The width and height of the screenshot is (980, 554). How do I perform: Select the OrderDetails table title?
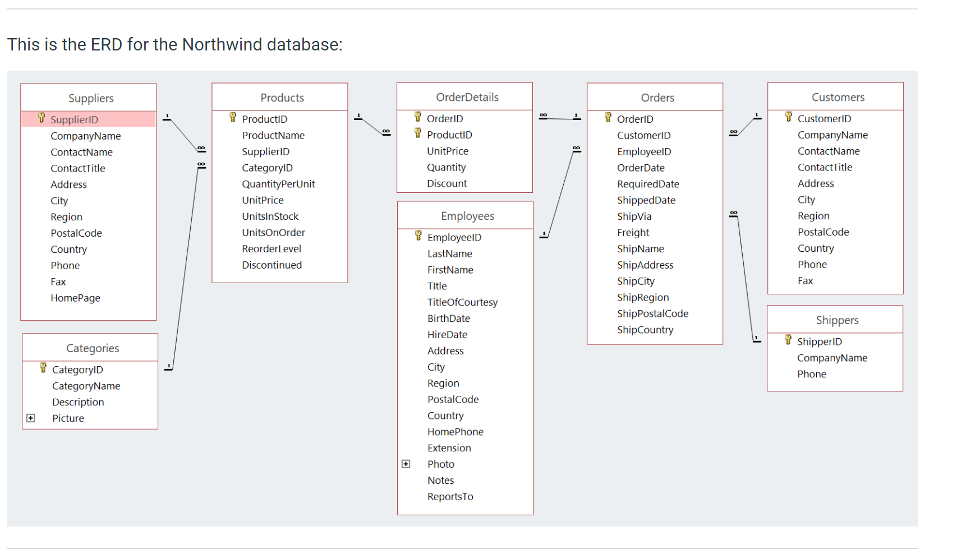coord(467,98)
